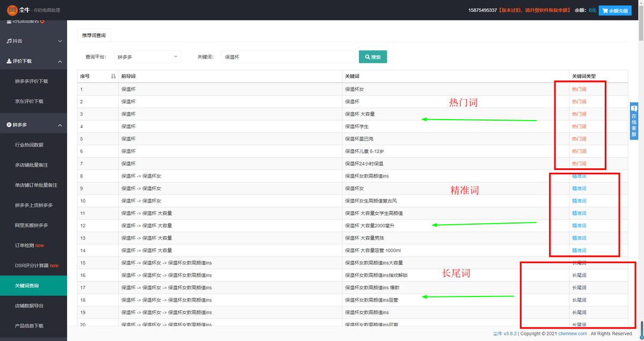Click the shopping cart 余额充值 button
This screenshot has width=644, height=341.
pos(615,10)
